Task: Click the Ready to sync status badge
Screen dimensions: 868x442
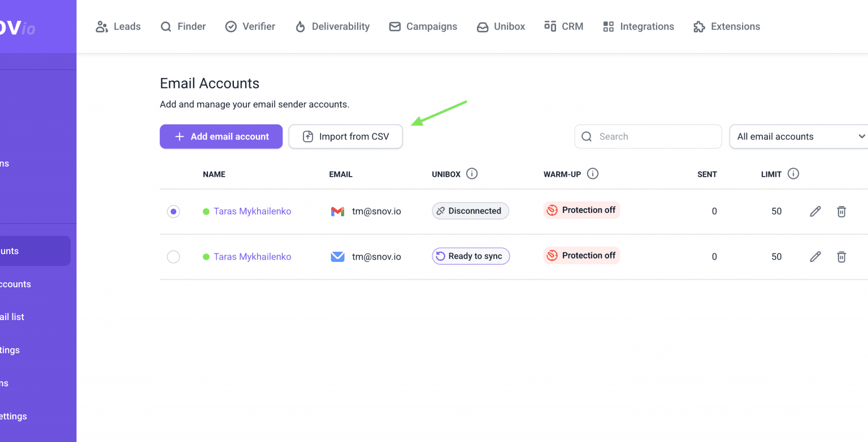Action: [x=471, y=256]
